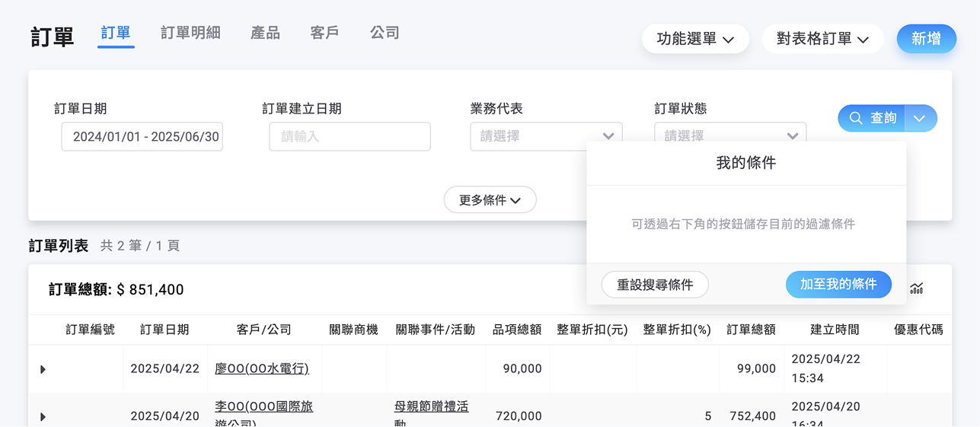Click the 訂單日期 date range field

(x=142, y=137)
